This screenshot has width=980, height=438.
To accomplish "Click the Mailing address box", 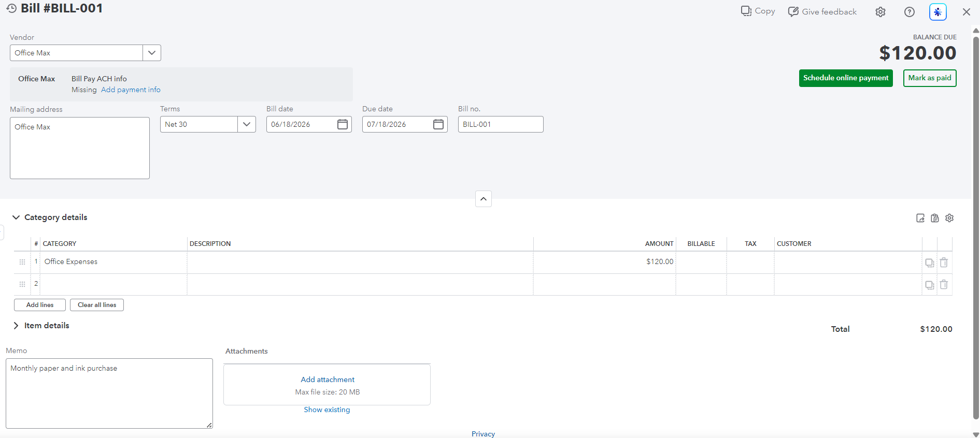I will 80,148.
